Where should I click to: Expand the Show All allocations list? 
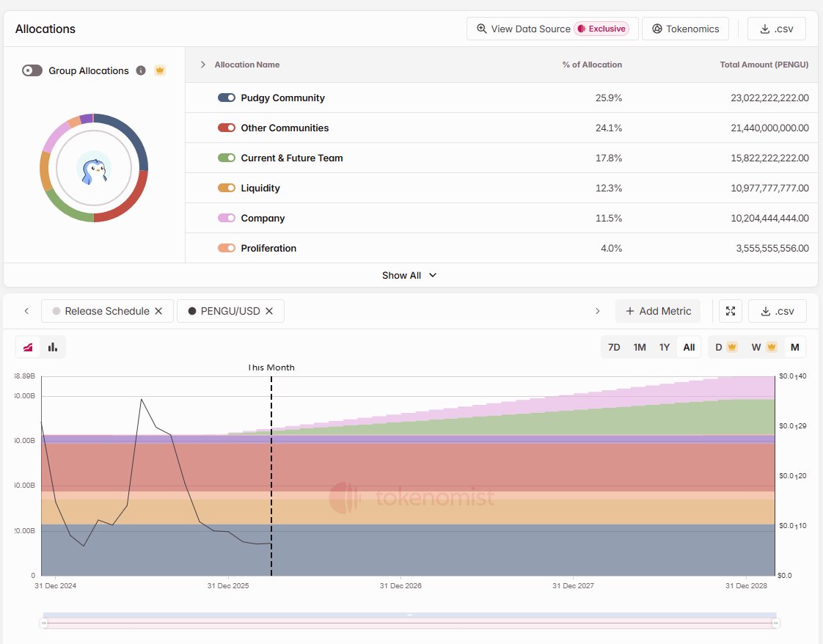[410, 275]
